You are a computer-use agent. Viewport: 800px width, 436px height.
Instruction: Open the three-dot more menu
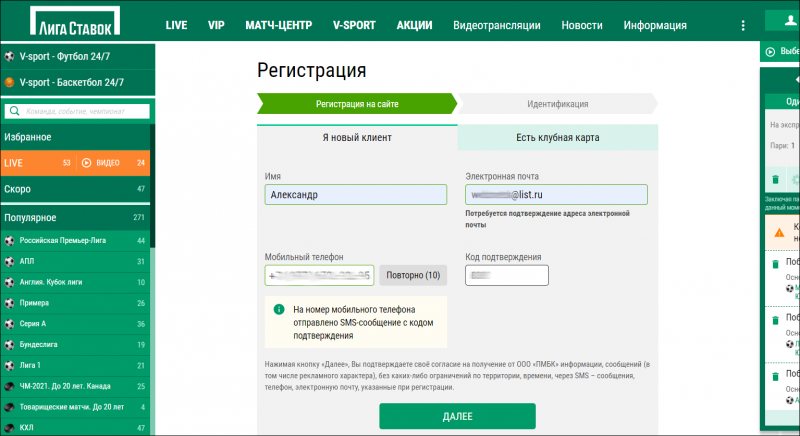743,25
